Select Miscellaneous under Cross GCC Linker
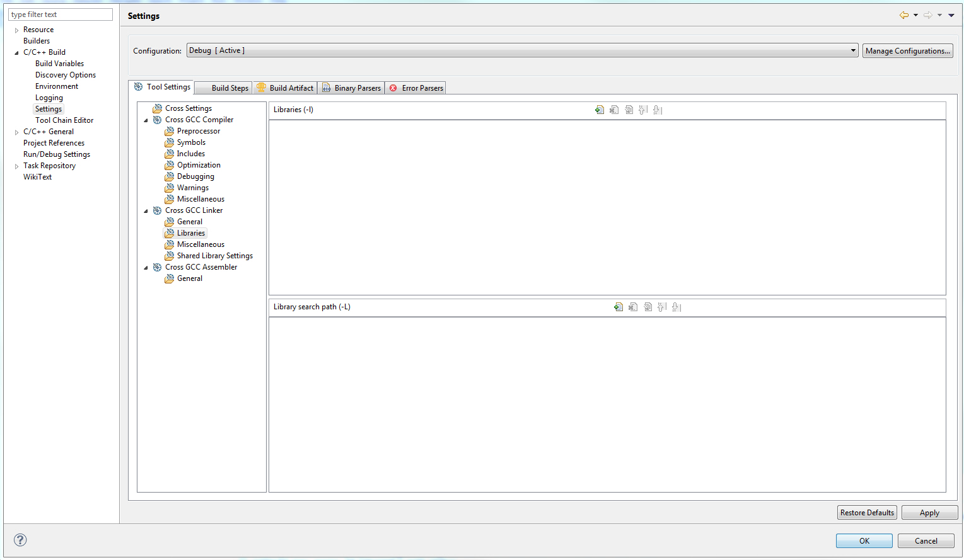Image resolution: width=964 pixels, height=560 pixels. tap(200, 244)
